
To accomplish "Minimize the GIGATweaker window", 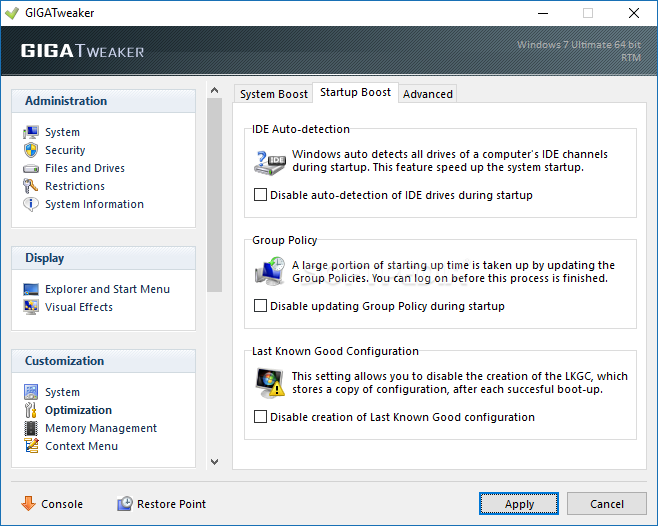I will click(x=543, y=13).
